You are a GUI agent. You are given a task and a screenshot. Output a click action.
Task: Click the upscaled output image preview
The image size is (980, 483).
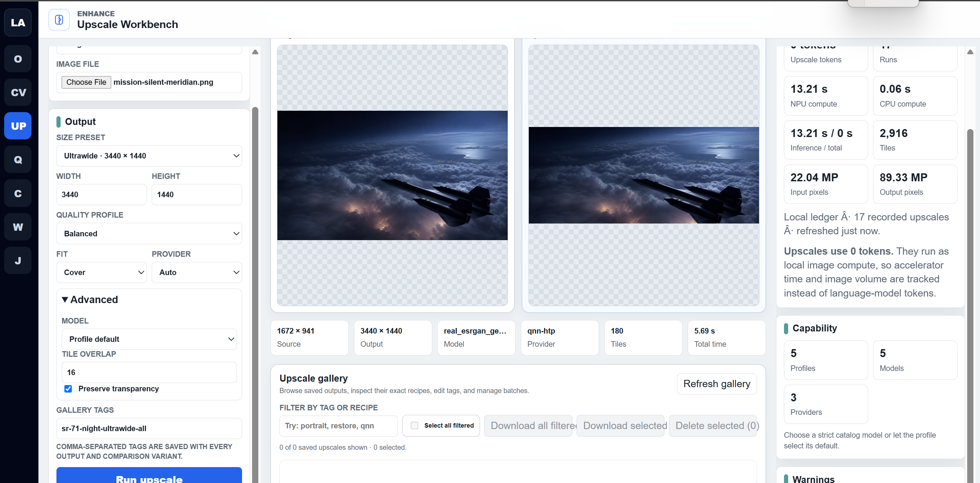(x=644, y=175)
